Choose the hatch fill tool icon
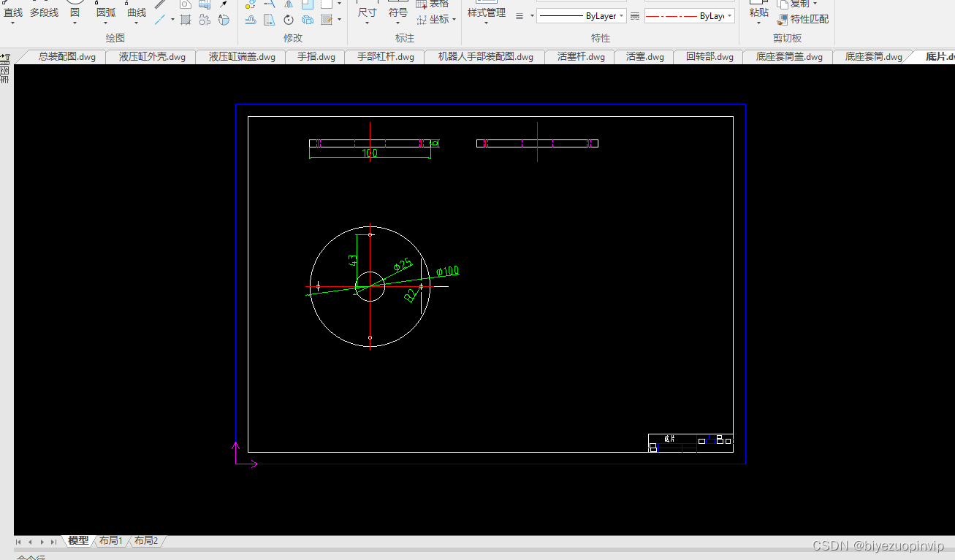The width and height of the screenshot is (955, 560). (186, 20)
